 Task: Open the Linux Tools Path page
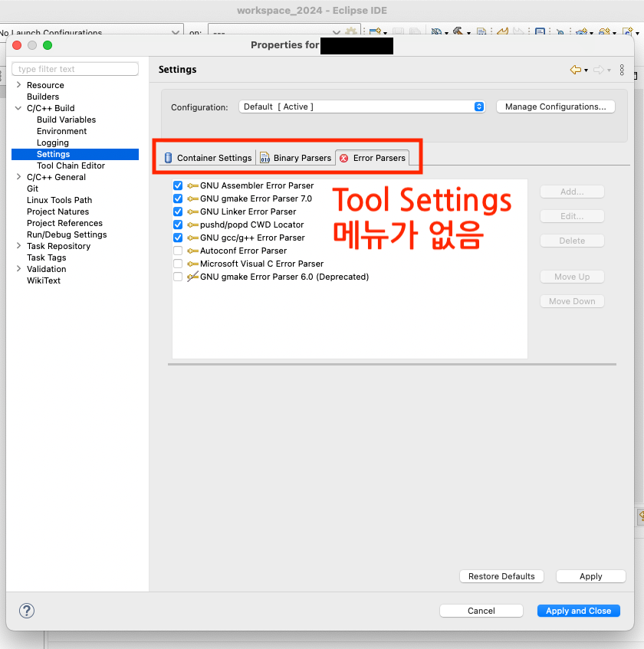pos(59,200)
